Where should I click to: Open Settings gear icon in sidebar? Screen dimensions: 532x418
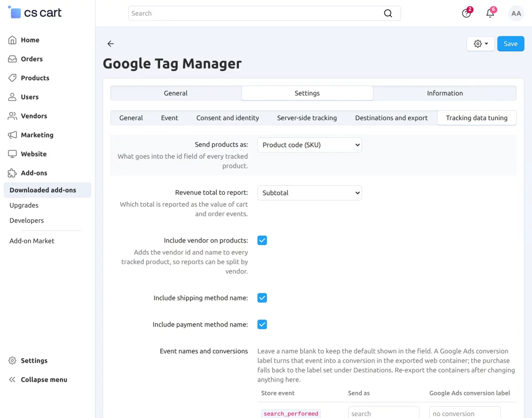12,361
